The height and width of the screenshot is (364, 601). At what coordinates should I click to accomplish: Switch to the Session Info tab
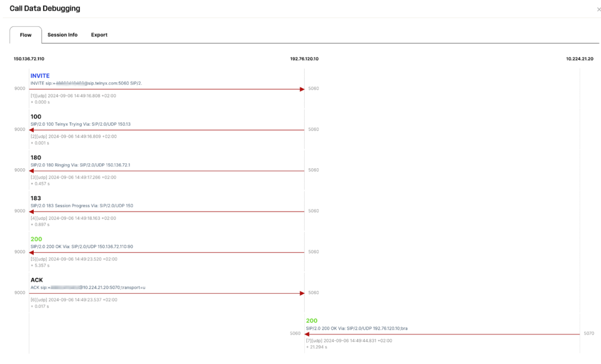[x=63, y=35]
